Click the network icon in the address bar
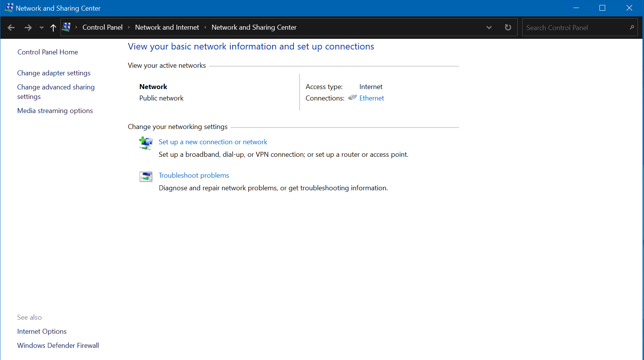The image size is (644, 360). coord(67,27)
